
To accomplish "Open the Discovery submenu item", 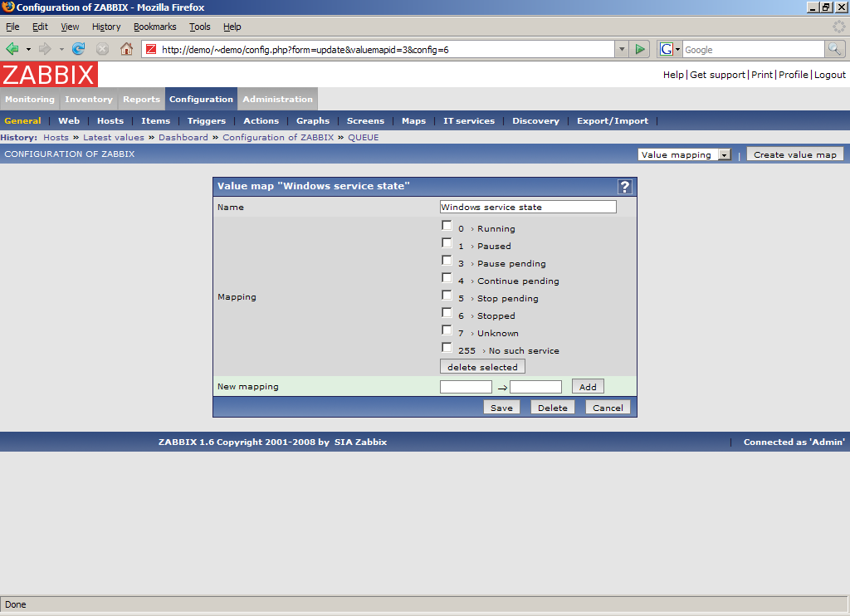I will coord(535,121).
